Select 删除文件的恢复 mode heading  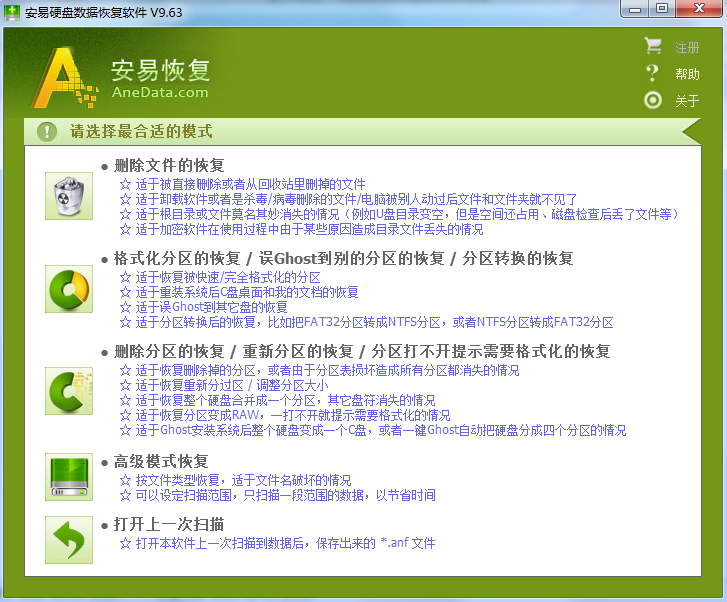(169, 166)
